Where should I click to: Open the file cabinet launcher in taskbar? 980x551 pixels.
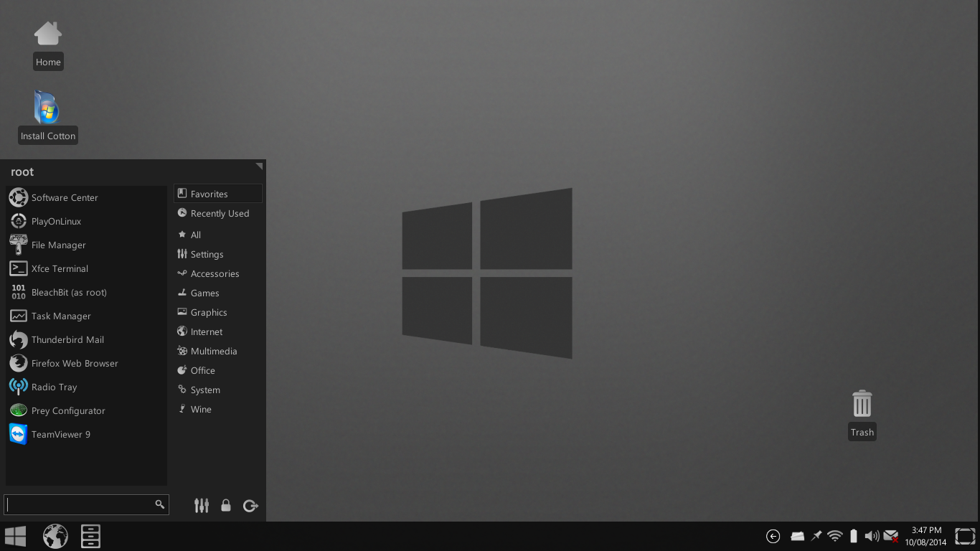pos(90,536)
